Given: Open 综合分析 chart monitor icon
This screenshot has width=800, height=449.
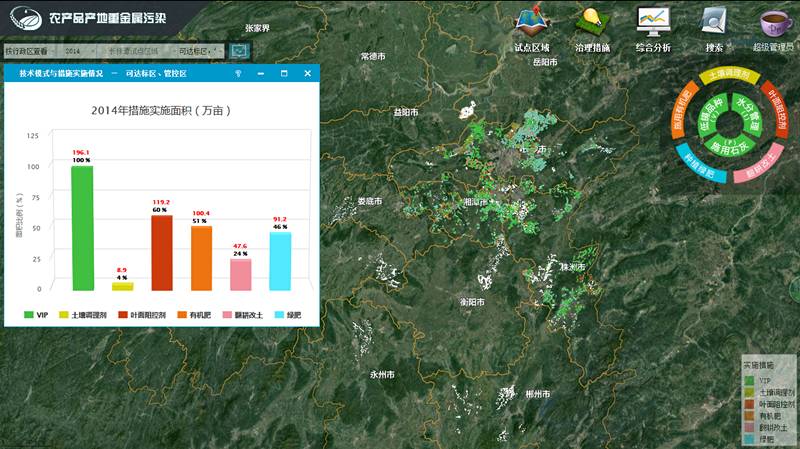Looking at the screenshot, I should 652,22.
